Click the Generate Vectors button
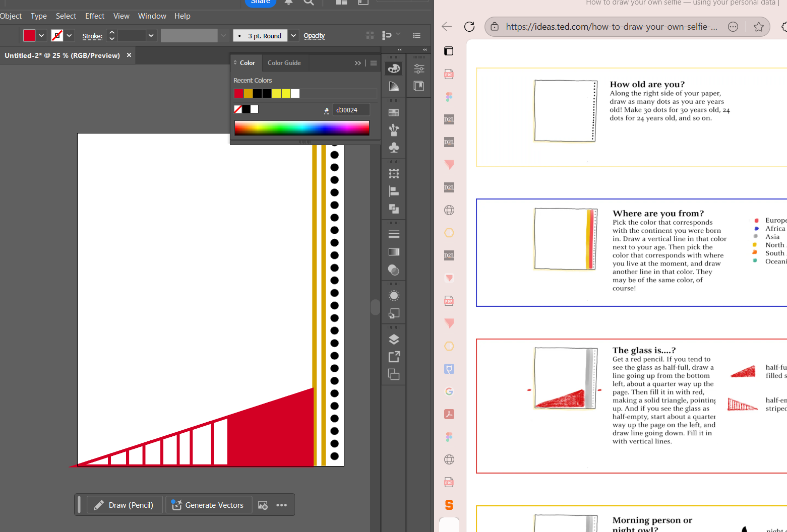787x532 pixels. coord(208,505)
